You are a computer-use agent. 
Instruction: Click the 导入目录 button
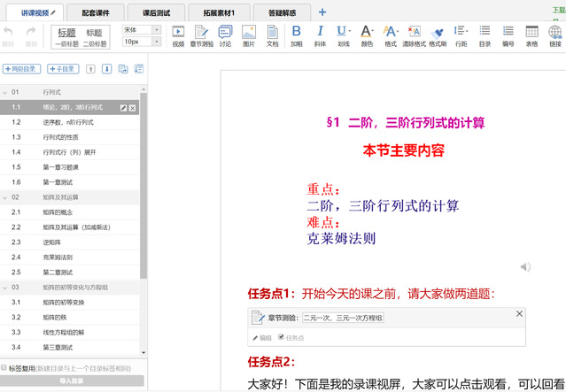pos(72,380)
